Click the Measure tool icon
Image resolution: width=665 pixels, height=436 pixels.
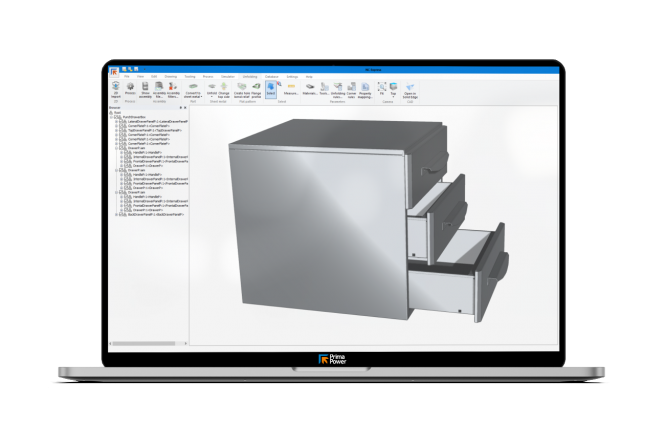(x=292, y=88)
